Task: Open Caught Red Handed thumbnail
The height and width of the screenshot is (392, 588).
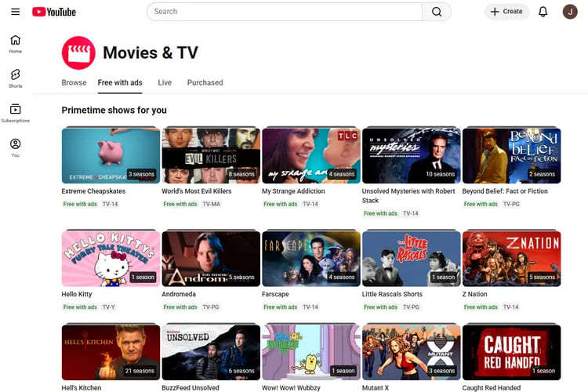Action: (x=511, y=353)
